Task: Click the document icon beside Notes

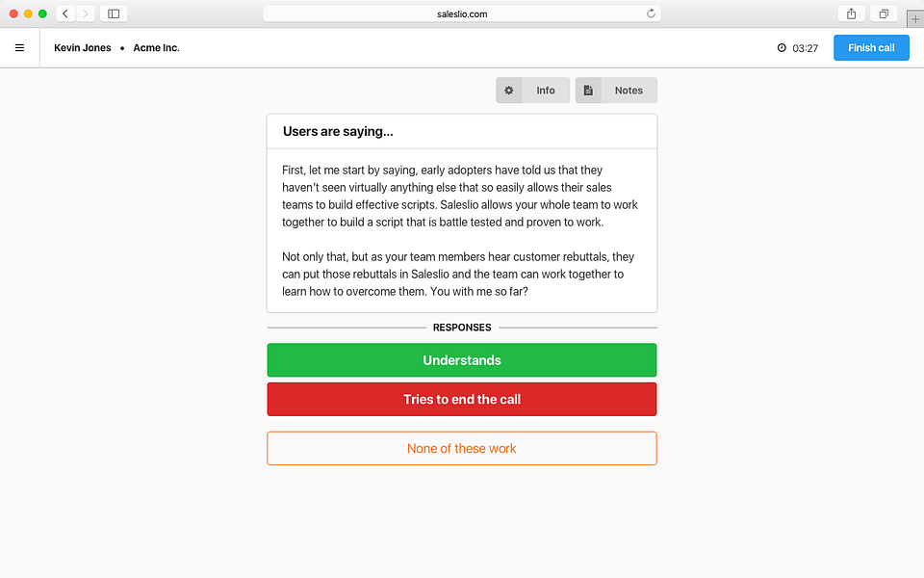Action: click(x=588, y=91)
